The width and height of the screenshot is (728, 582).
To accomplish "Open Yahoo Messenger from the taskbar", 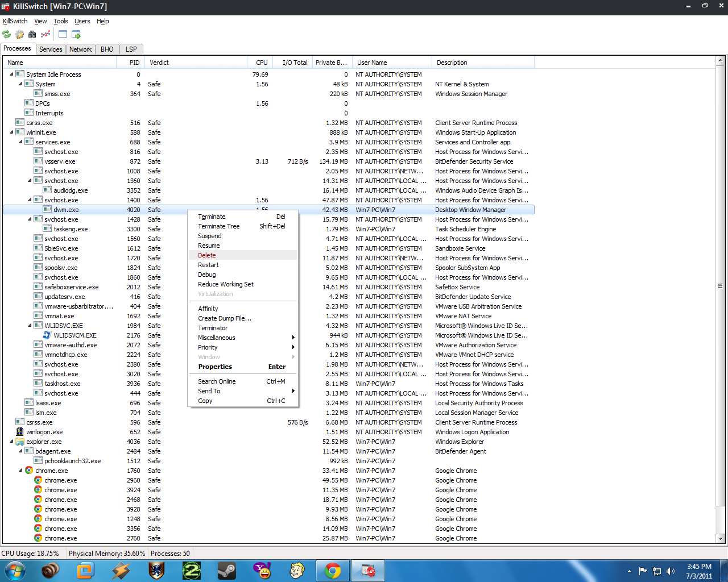I will pyautogui.click(x=262, y=570).
